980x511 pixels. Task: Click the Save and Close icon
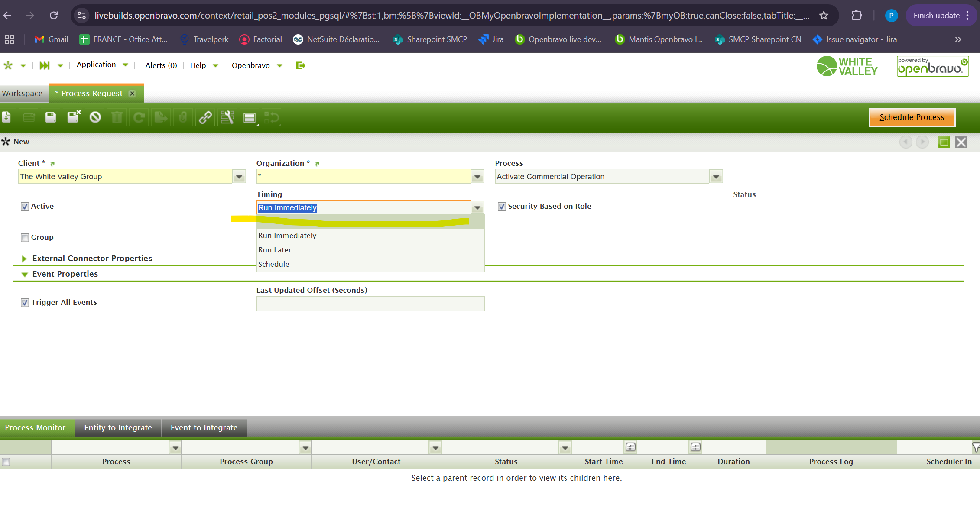(73, 117)
